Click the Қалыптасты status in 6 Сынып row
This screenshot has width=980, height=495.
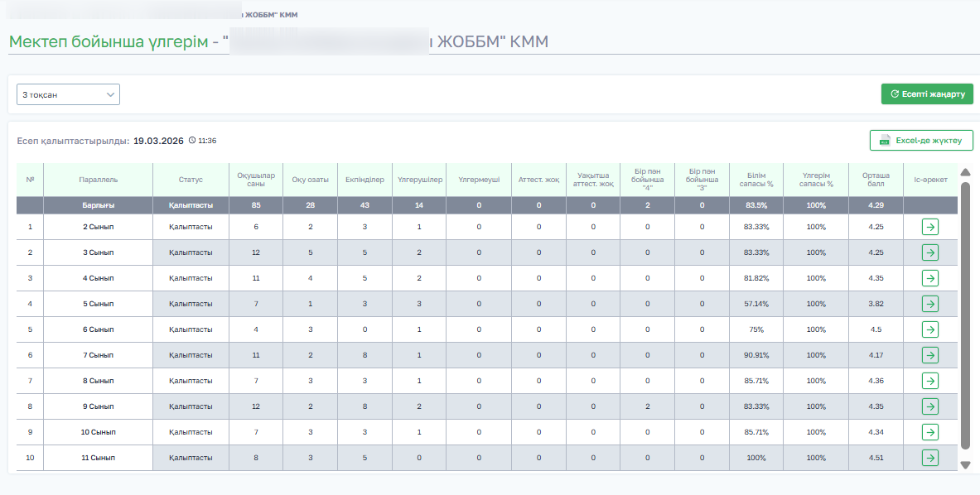pos(191,329)
